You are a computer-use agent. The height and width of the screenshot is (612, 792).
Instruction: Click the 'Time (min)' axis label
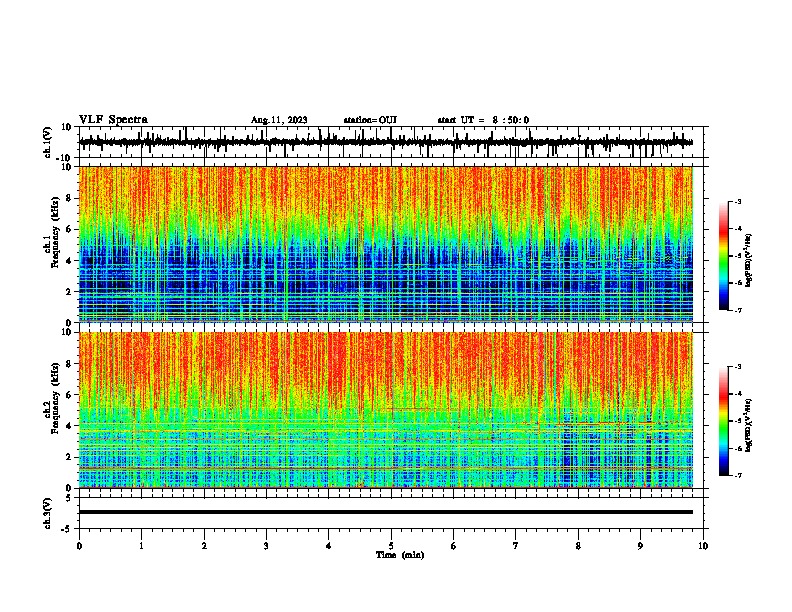[400, 555]
